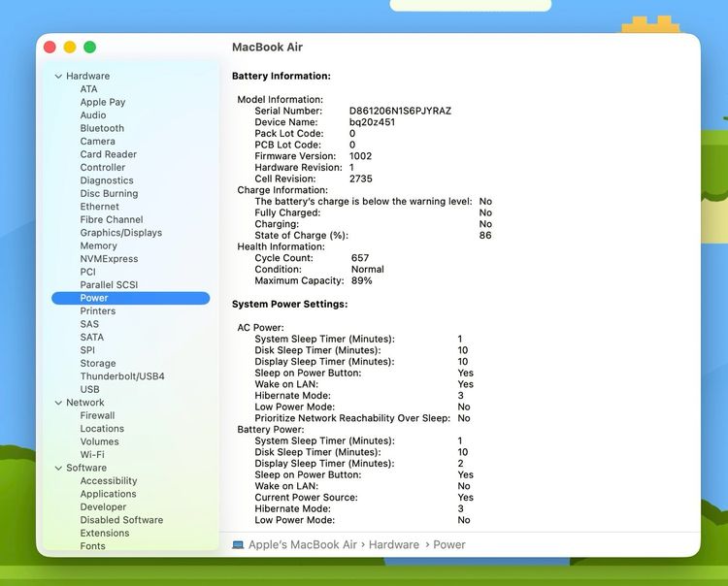
Task: Select Card Reader in the sidebar
Action: click(108, 154)
